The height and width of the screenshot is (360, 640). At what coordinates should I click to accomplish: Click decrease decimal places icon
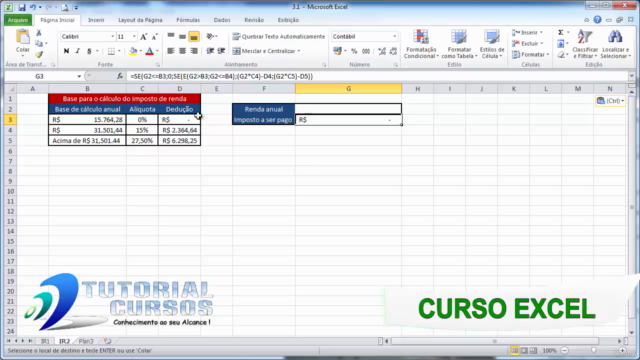point(393,51)
